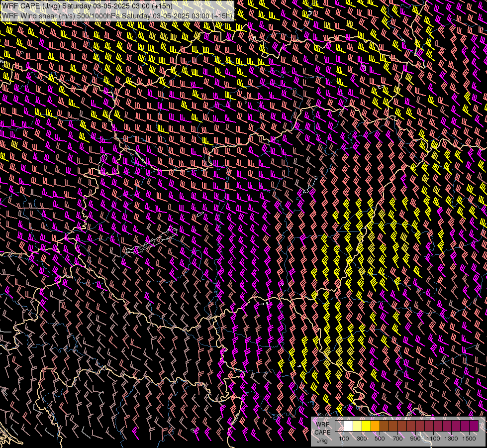Screen dimensions: 487x448
Task: Click the orange CAPE legend swatch
Action: [x=375, y=426]
